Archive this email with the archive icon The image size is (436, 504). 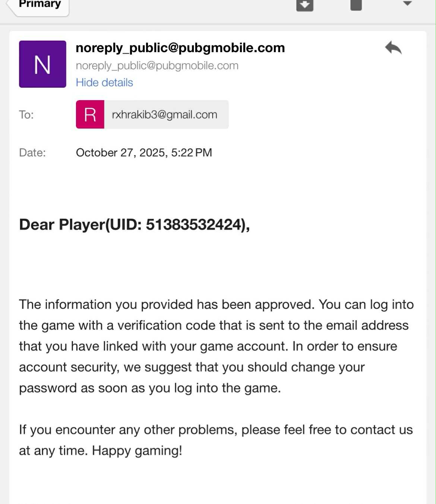[304, 4]
